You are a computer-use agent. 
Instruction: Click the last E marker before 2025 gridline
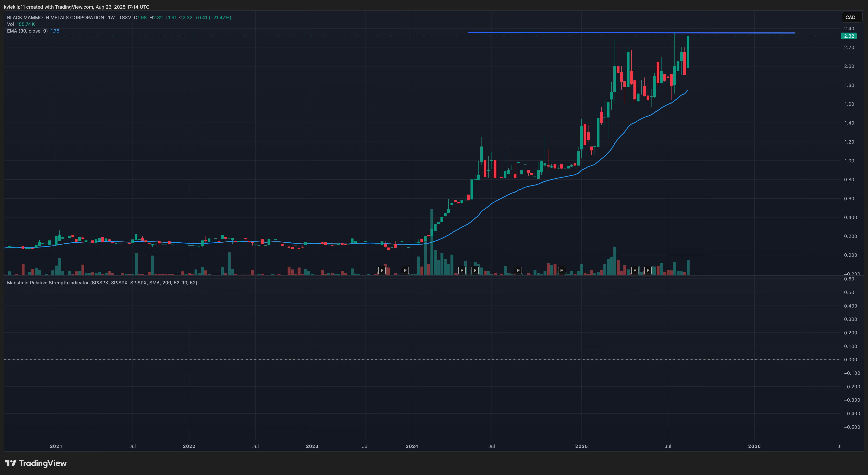(x=561, y=270)
